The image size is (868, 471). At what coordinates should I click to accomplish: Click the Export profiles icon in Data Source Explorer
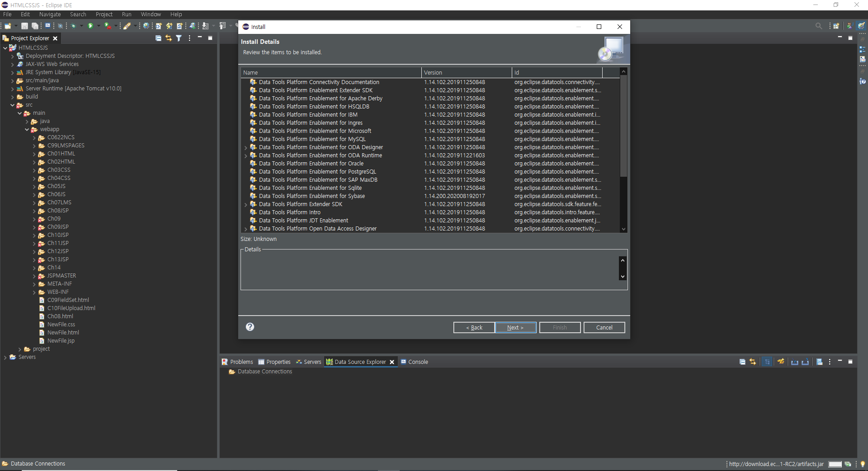point(805,362)
